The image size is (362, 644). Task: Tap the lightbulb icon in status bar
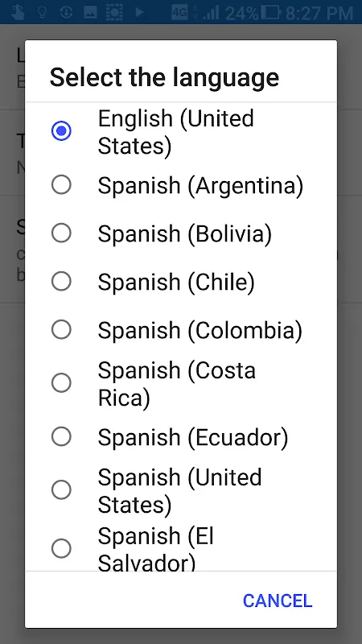pos(43,12)
